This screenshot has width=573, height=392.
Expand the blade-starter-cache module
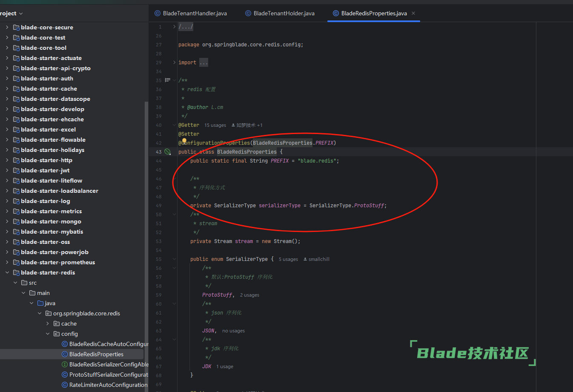point(7,89)
